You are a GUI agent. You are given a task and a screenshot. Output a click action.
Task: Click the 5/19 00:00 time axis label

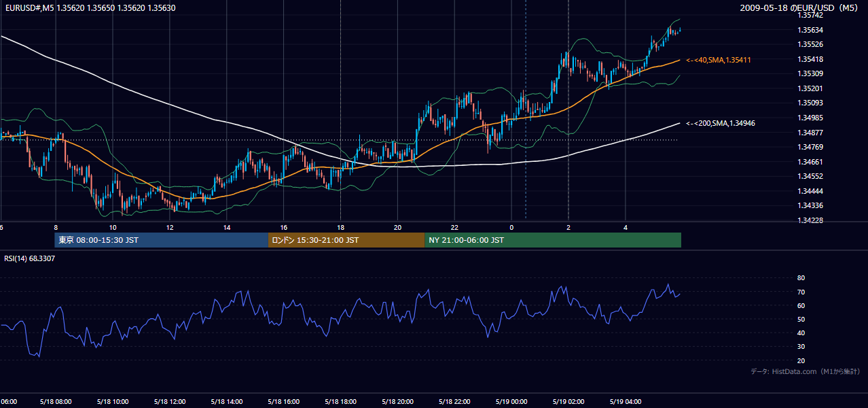coord(511,402)
